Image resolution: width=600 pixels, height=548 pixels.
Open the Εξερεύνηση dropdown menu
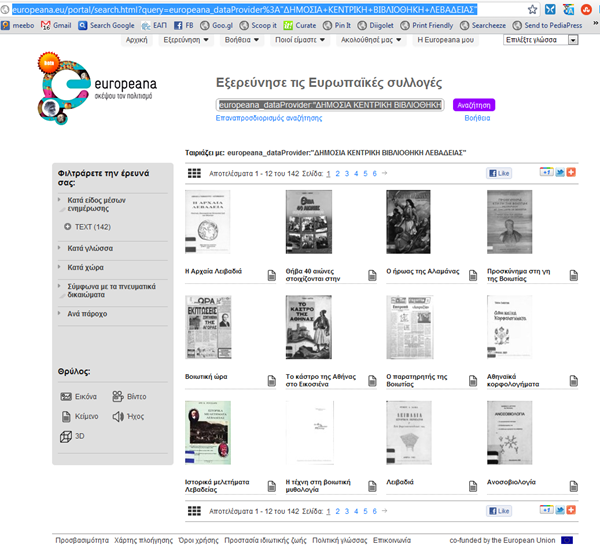click(186, 39)
